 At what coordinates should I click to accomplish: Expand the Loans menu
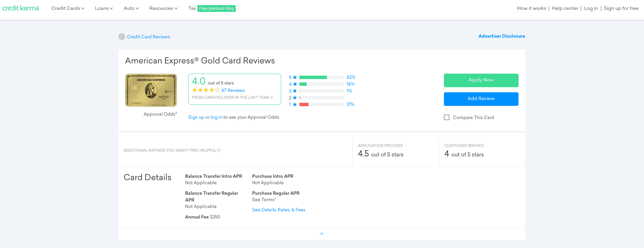[x=104, y=8]
